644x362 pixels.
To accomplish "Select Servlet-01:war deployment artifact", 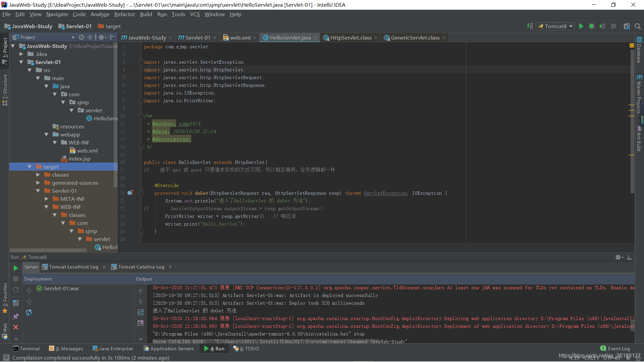I will 61,288.
